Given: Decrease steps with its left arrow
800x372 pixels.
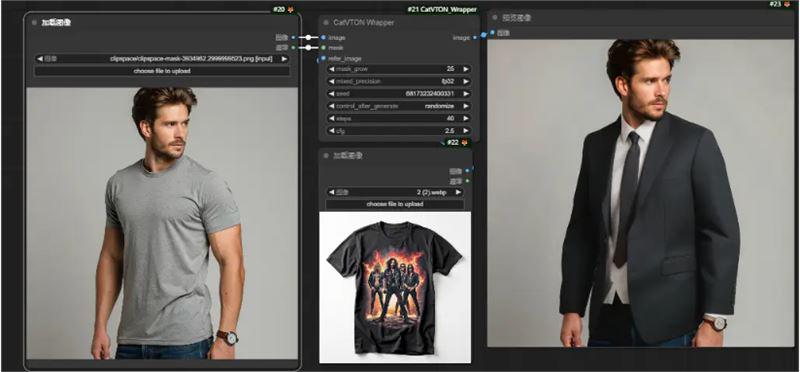Looking at the screenshot, I should point(332,118).
